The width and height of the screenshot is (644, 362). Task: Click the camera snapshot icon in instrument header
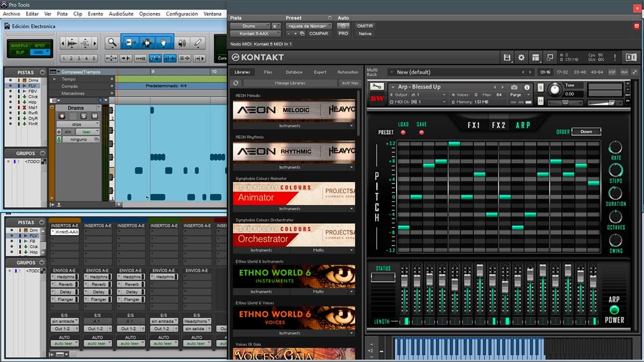coord(514,87)
